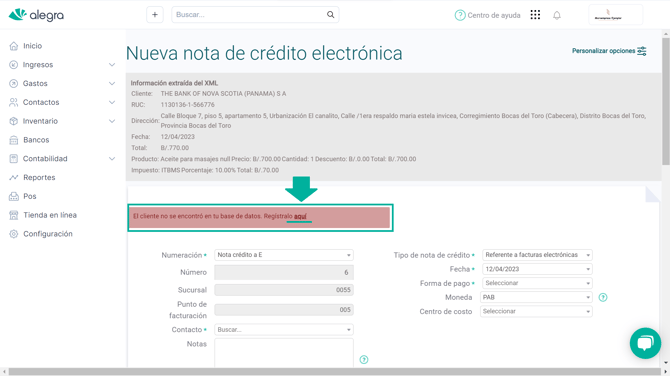Click the Punto de facturación field
The height and width of the screenshot is (376, 670).
pos(284,310)
